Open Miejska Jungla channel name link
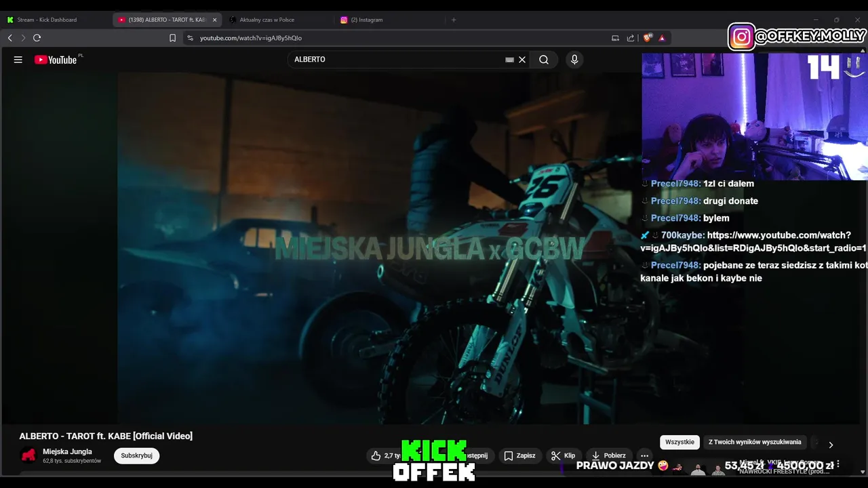The width and height of the screenshot is (868, 488). pyautogui.click(x=67, y=451)
